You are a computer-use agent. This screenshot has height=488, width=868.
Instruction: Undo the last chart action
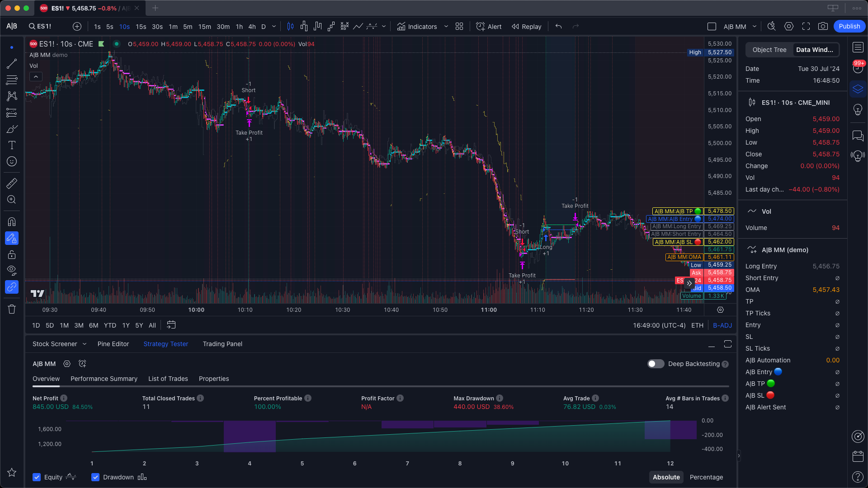point(558,27)
